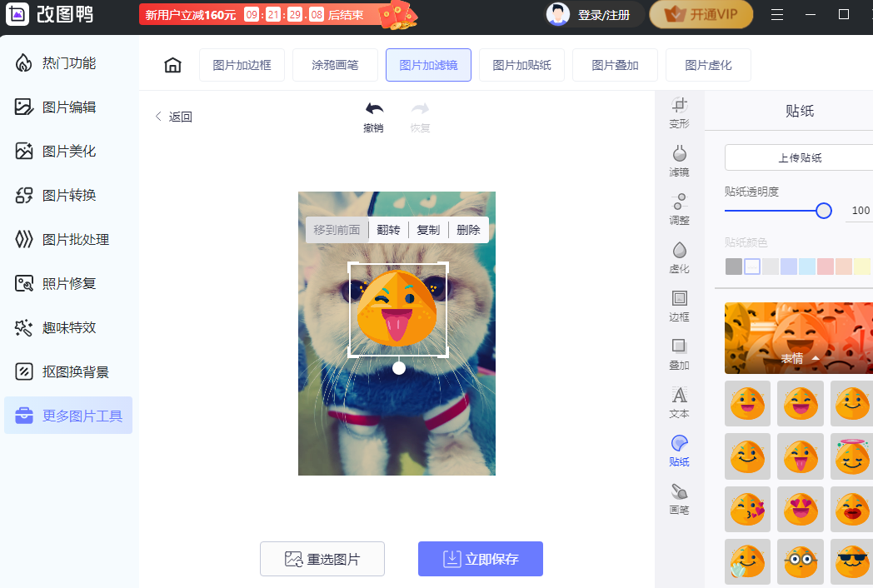Open the application hamburger menu
873x588 pixels.
tap(778, 14)
